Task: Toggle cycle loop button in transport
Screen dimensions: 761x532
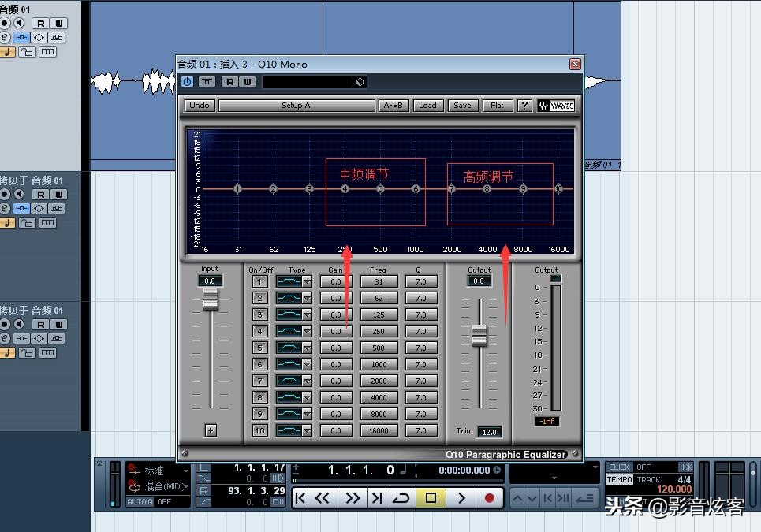Action: click(401, 498)
